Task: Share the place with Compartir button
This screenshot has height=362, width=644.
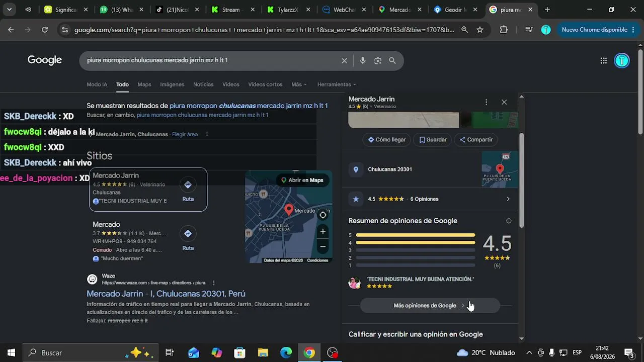Action: (476, 140)
